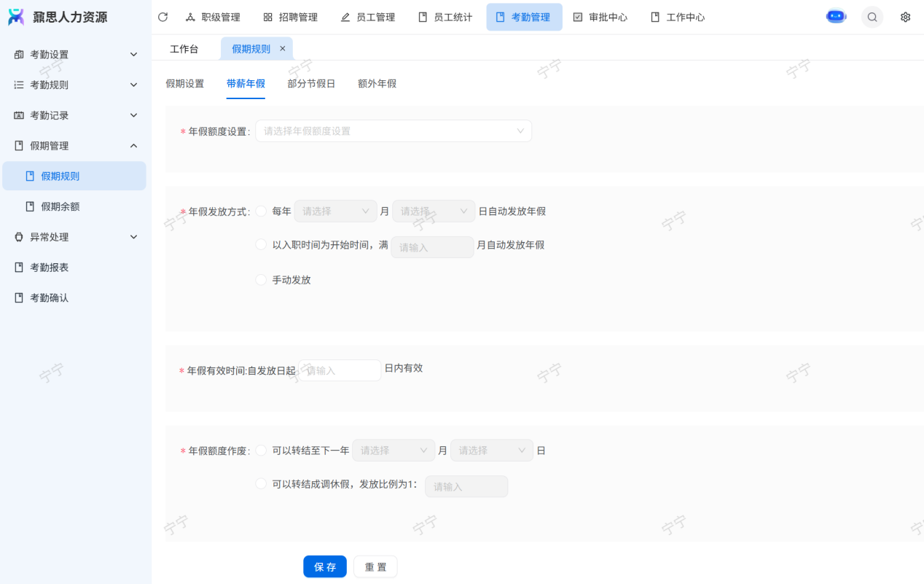
Task: Select 可以转结成调休假 radio option
Action: point(261,484)
